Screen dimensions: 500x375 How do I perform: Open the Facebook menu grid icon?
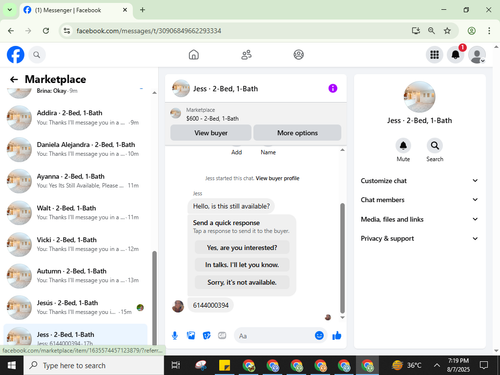(434, 55)
